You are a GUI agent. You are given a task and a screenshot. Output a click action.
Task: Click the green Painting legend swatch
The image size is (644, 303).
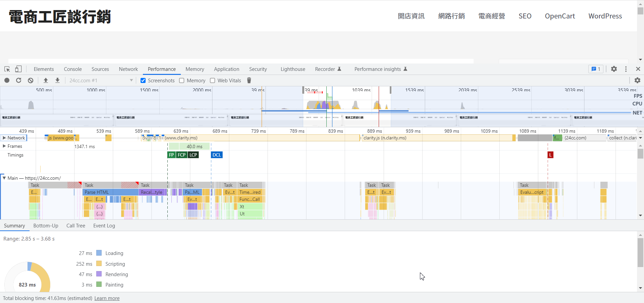point(99,285)
